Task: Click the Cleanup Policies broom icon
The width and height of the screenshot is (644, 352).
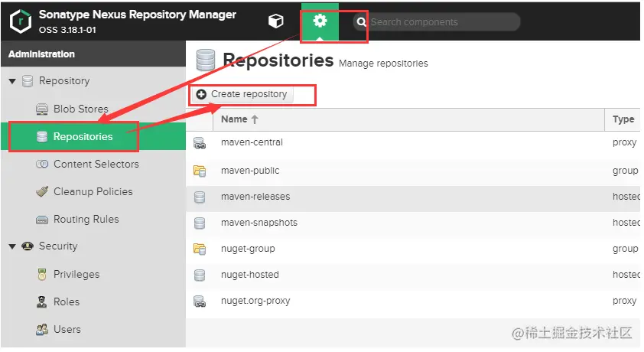Action: [x=42, y=191]
